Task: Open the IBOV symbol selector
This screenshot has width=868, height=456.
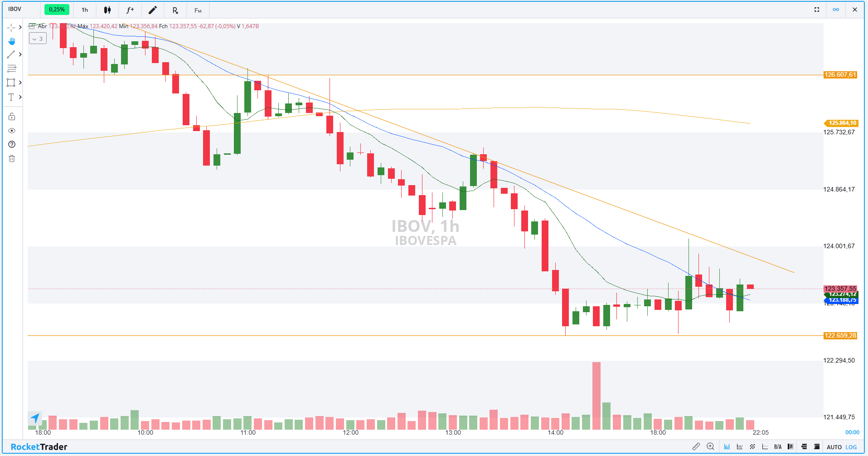Action: click(x=15, y=9)
